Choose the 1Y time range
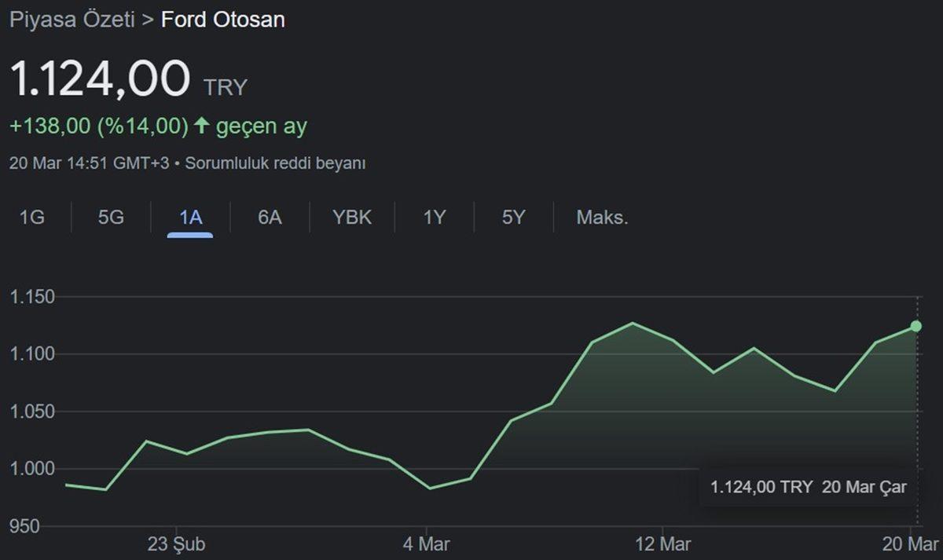This screenshot has height=560, width=943. 435,218
